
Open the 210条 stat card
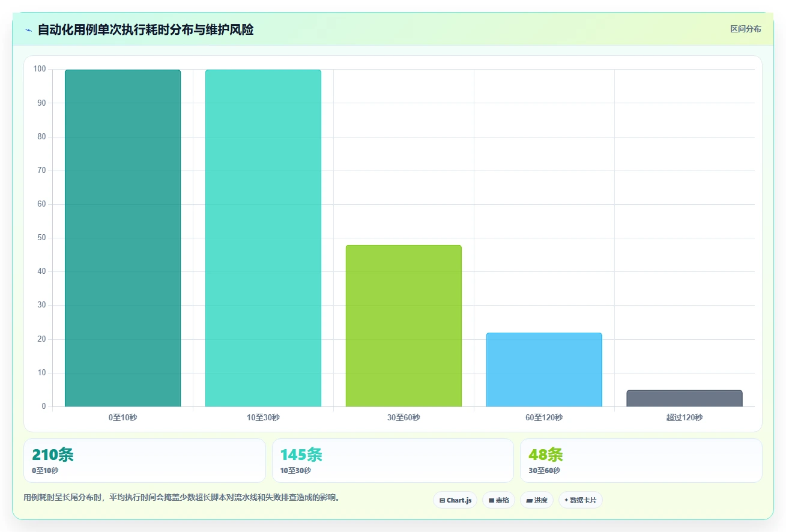pos(145,461)
